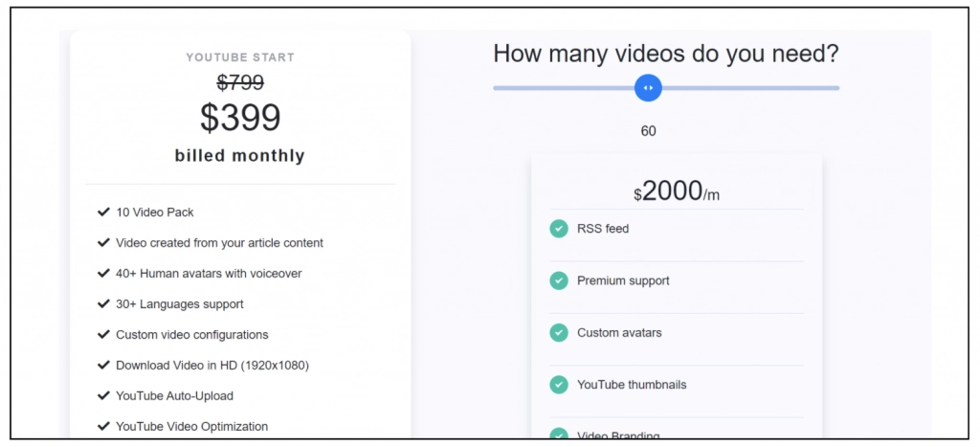Click the checkmark next to 10 Video Pack
The image size is (980, 447).
pos(103,212)
